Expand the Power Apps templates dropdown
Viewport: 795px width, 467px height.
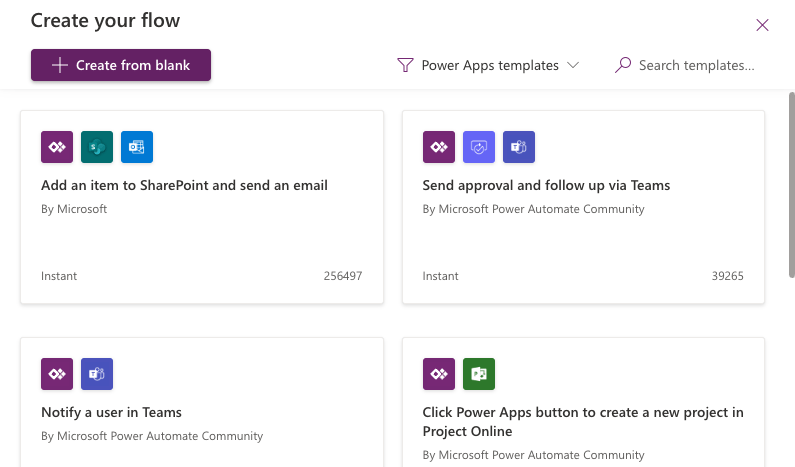[x=489, y=65]
